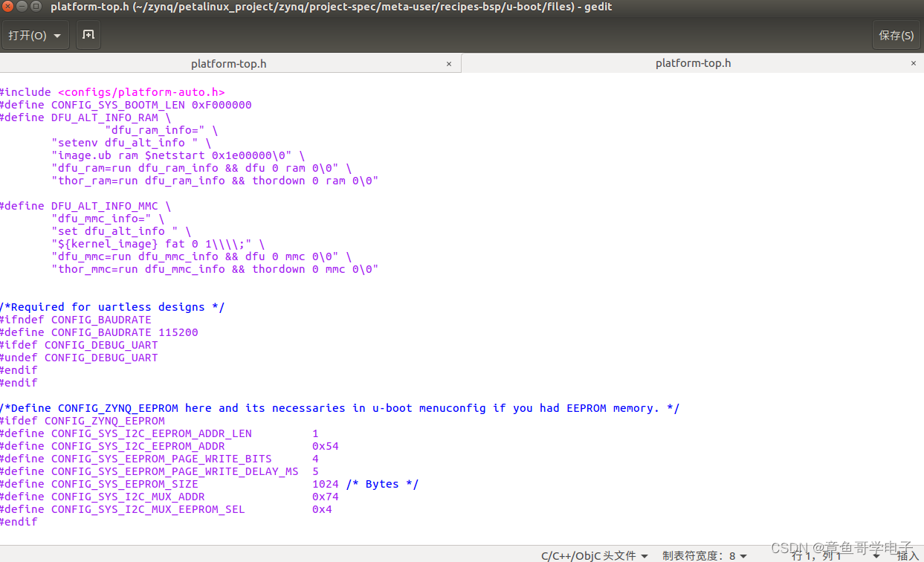Click the CONFIG_SYS_EEPROM_SIZE 1024 line
924x562 pixels.
pyautogui.click(x=210, y=484)
